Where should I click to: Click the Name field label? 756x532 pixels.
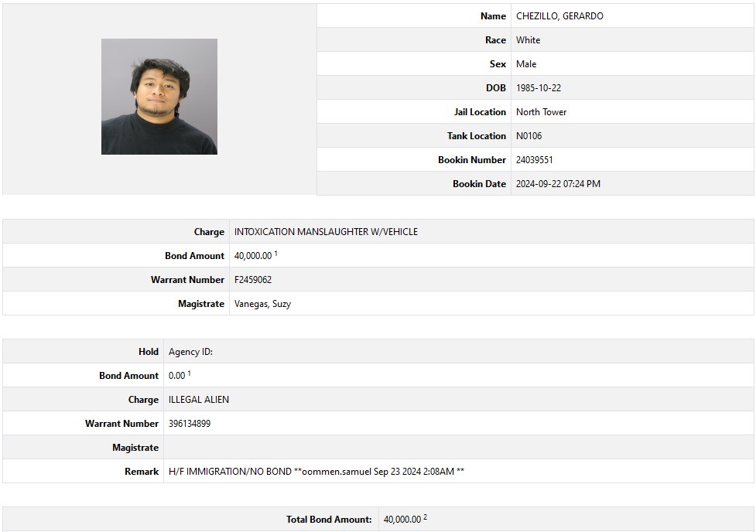point(493,16)
